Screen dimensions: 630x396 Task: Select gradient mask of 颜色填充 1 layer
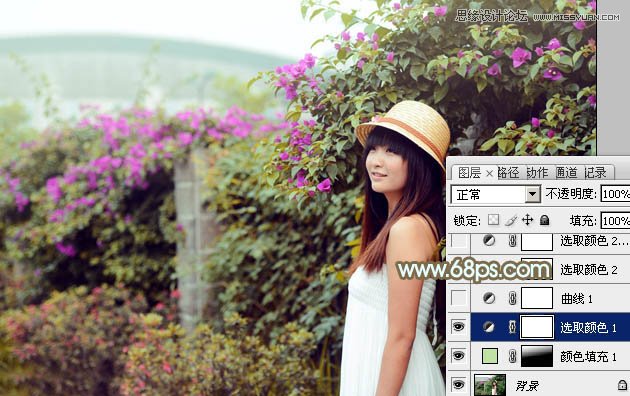click(537, 356)
